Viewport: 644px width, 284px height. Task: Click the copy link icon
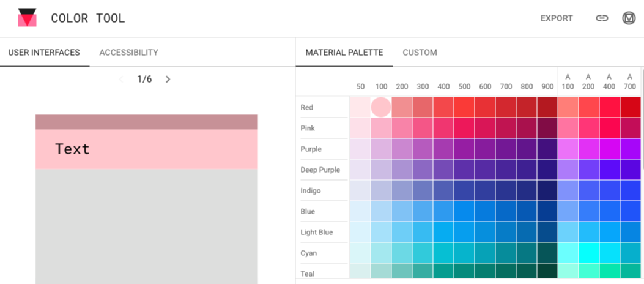tap(602, 18)
